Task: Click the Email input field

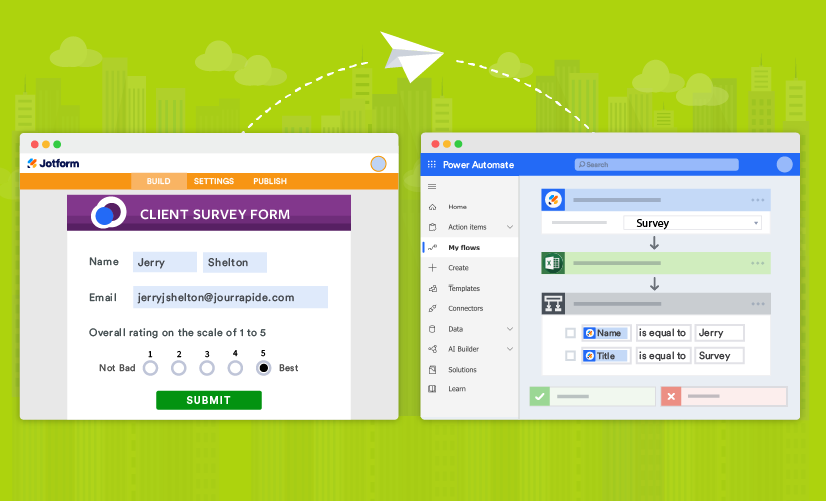Action: click(x=230, y=297)
